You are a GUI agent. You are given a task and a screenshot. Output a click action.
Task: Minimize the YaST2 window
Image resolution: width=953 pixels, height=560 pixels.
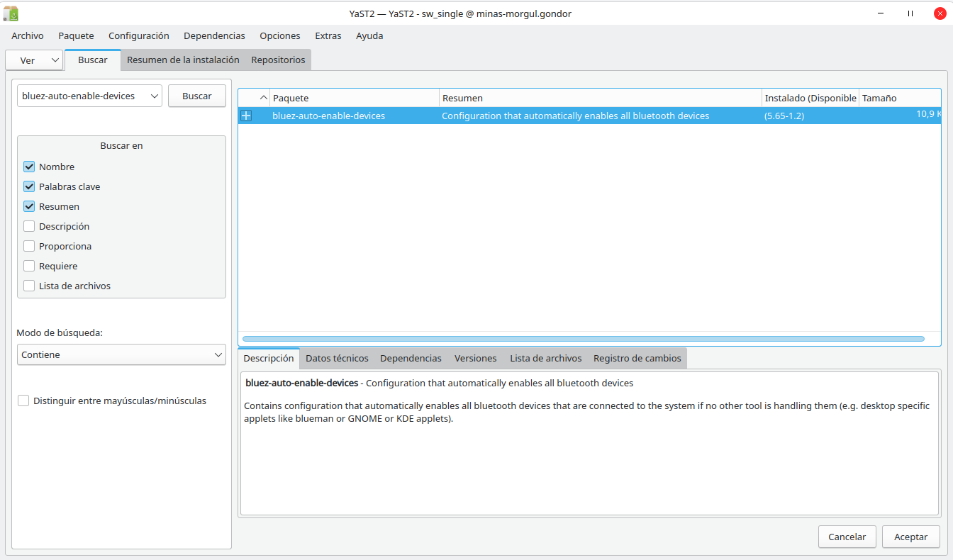click(881, 13)
